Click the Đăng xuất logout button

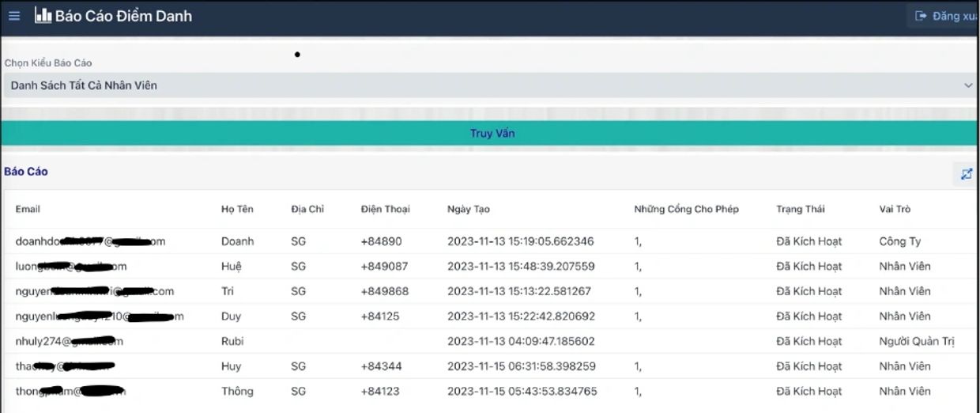click(945, 16)
